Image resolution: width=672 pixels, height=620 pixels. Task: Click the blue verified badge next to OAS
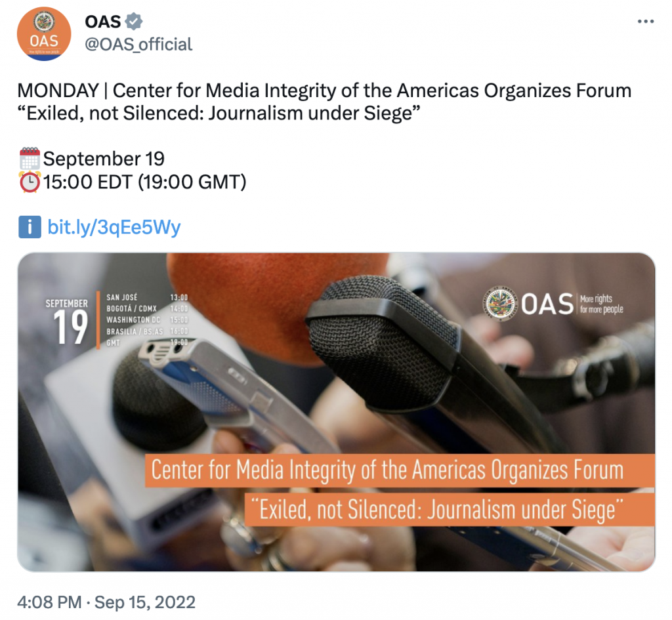click(134, 22)
